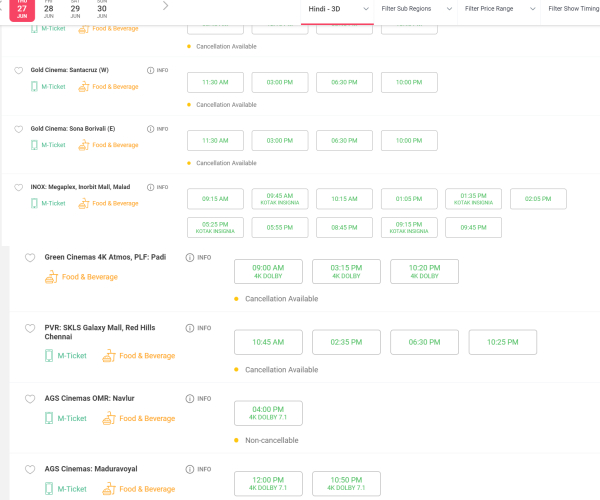Select the 30 June date tab
Image resolution: width=600 pixels, height=500 pixels.
103,8
